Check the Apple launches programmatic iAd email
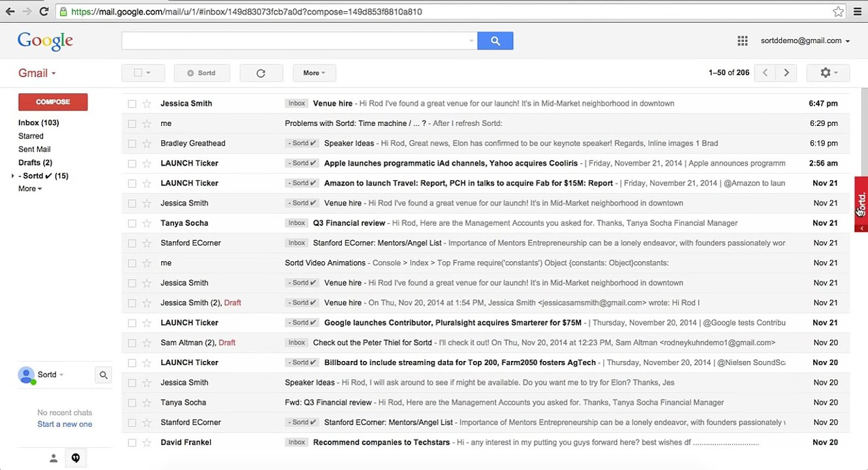This screenshot has height=470, width=868. pyautogui.click(x=132, y=163)
